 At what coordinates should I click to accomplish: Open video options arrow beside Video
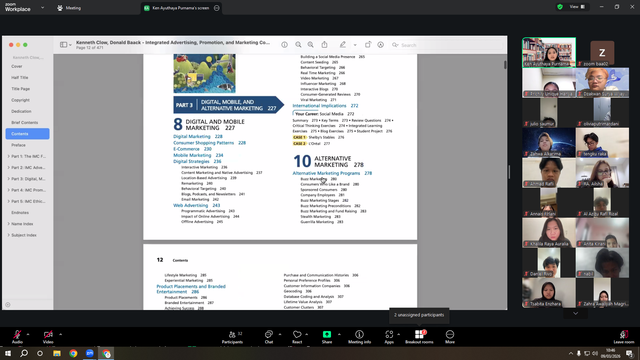coord(60,334)
